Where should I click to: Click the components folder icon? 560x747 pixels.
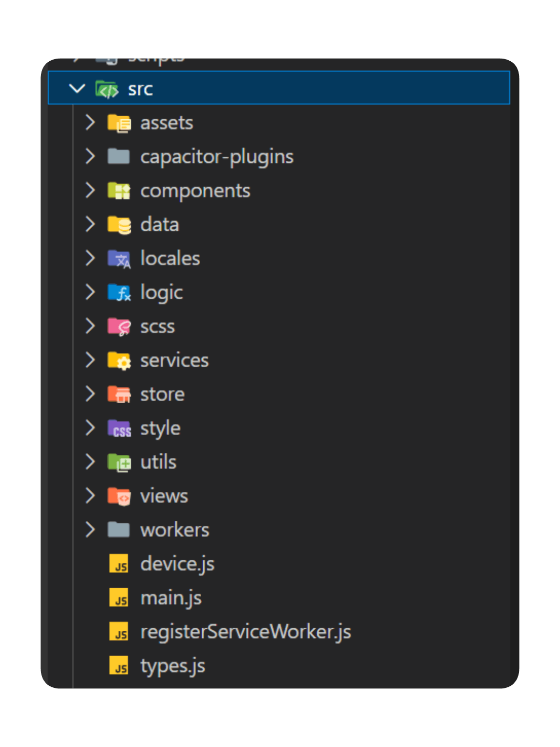point(119,190)
